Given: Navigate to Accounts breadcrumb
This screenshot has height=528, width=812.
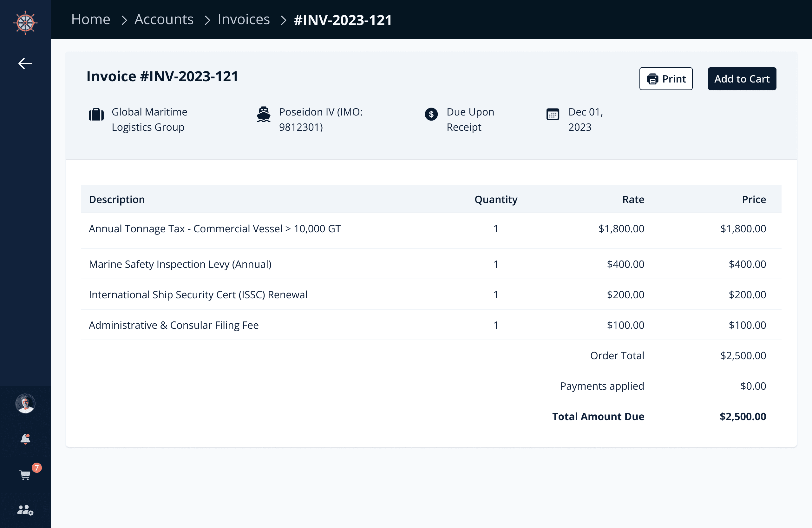Looking at the screenshot, I should 164,19.
